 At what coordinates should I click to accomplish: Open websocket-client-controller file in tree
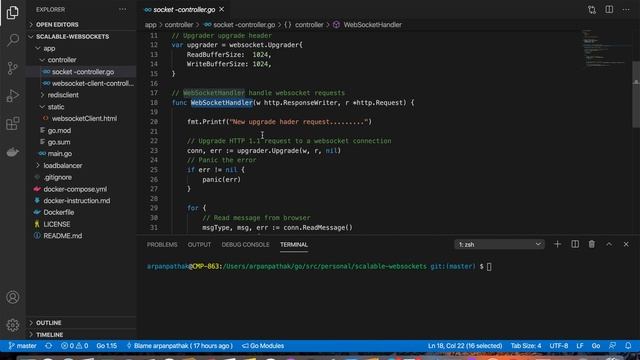pyautogui.click(x=81, y=83)
